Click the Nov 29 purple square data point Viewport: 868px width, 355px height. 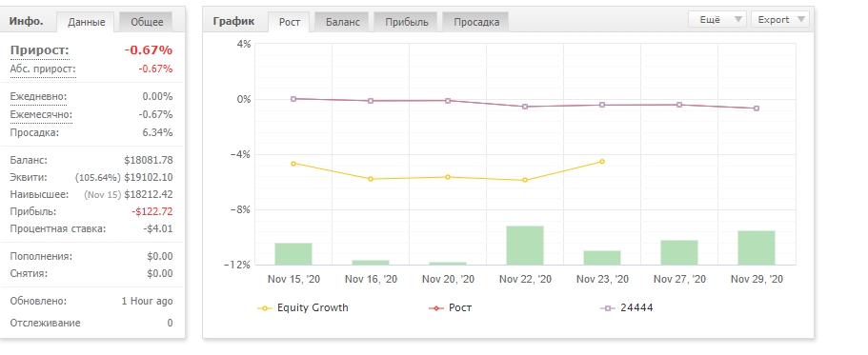click(757, 108)
